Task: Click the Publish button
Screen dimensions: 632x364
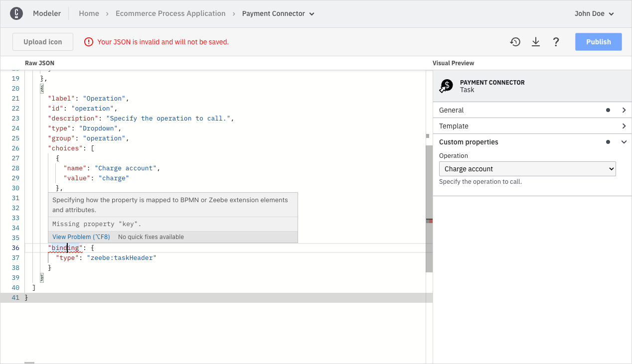Action: click(598, 42)
